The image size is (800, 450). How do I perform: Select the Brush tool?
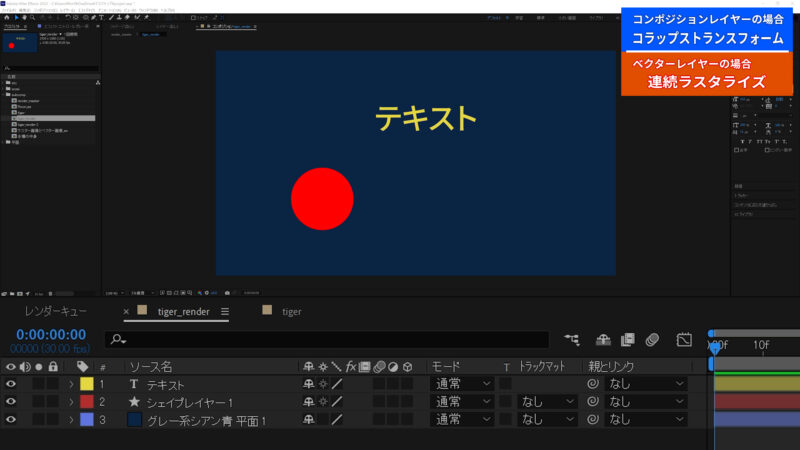click(111, 17)
